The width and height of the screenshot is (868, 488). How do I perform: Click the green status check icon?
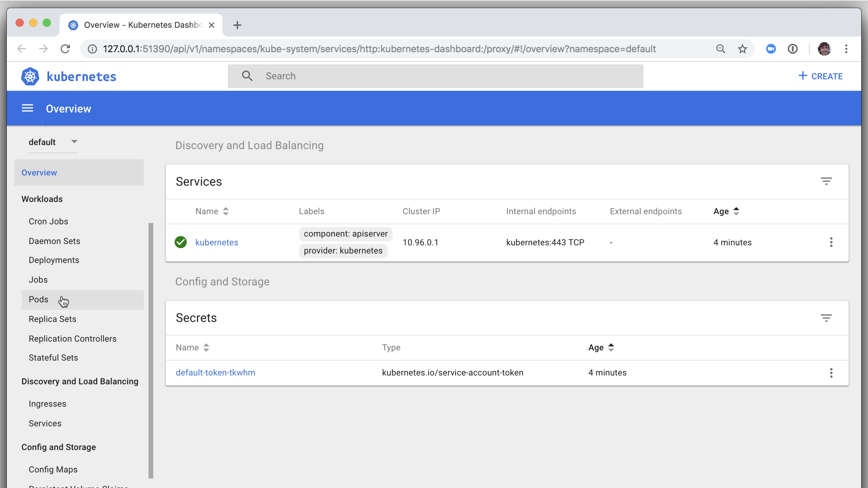point(181,242)
